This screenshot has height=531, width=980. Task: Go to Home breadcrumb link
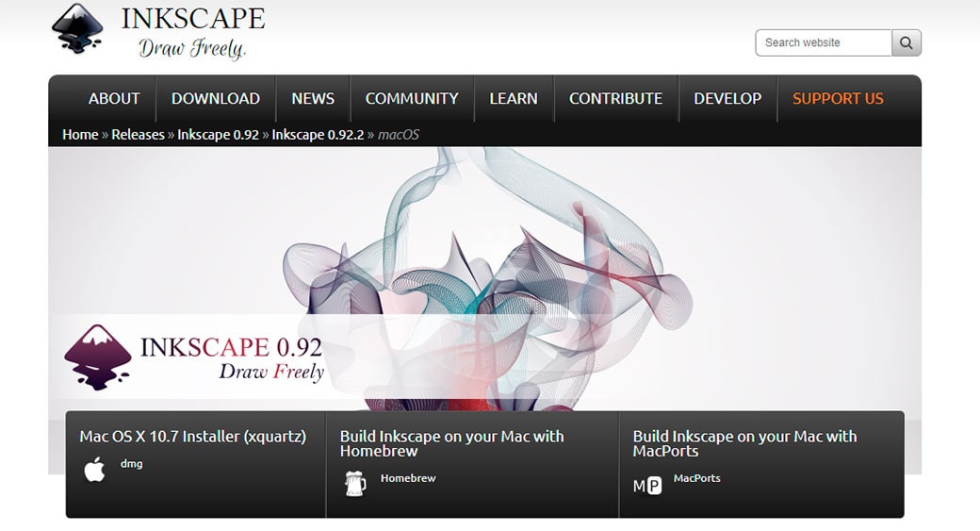(x=80, y=134)
